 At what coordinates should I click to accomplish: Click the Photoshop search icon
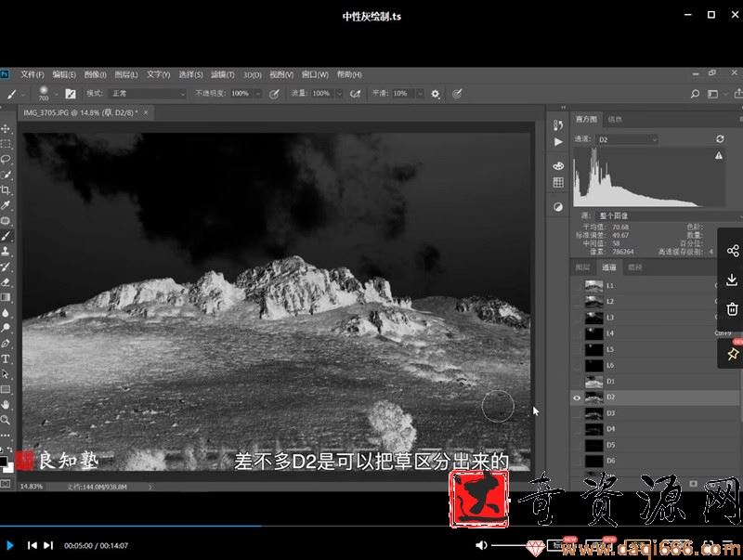tap(695, 94)
